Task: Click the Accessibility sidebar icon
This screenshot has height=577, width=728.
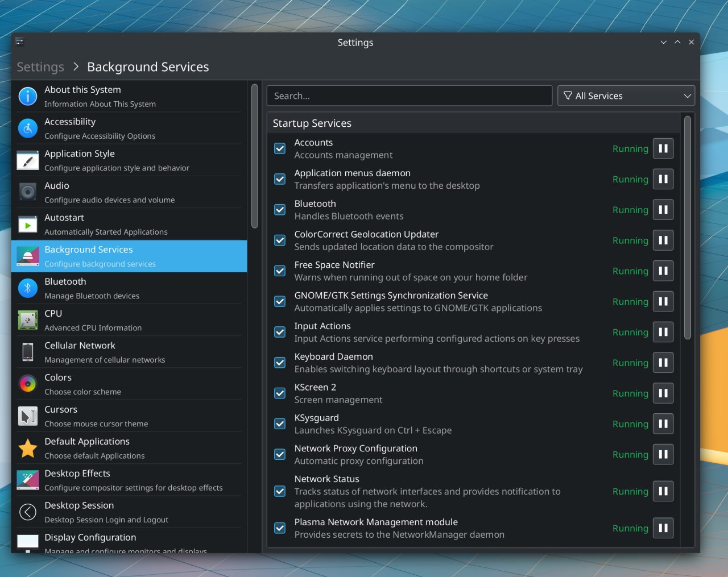Action: pos(27,128)
